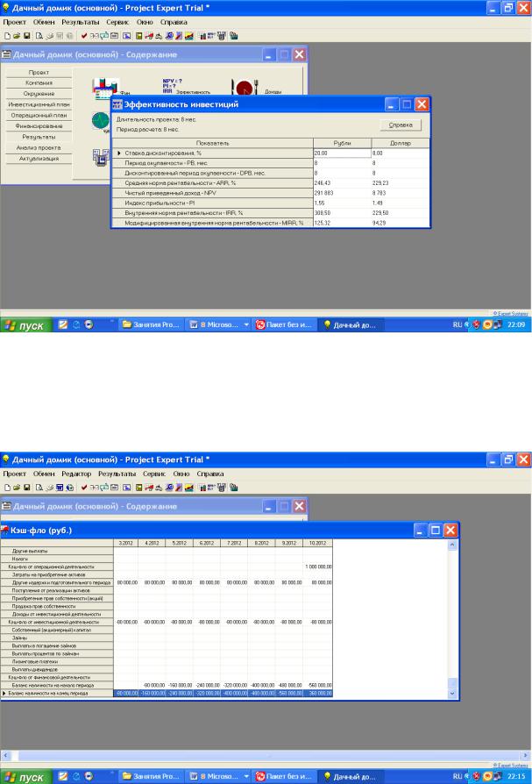This screenshot has width=532, height=784.
Task: Click New project icon on Эффективность инвестиций screen toolbar
Action: (x=8, y=36)
